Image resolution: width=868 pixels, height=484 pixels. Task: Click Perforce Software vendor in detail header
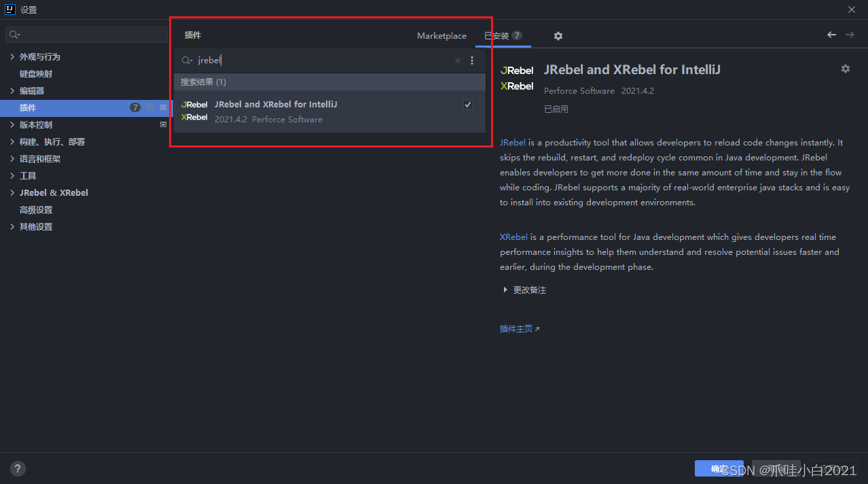(579, 91)
